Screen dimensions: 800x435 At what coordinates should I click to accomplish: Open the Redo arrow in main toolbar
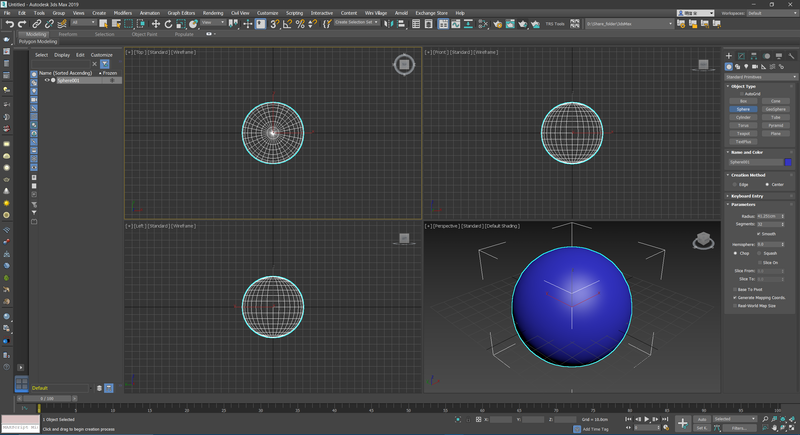point(22,23)
